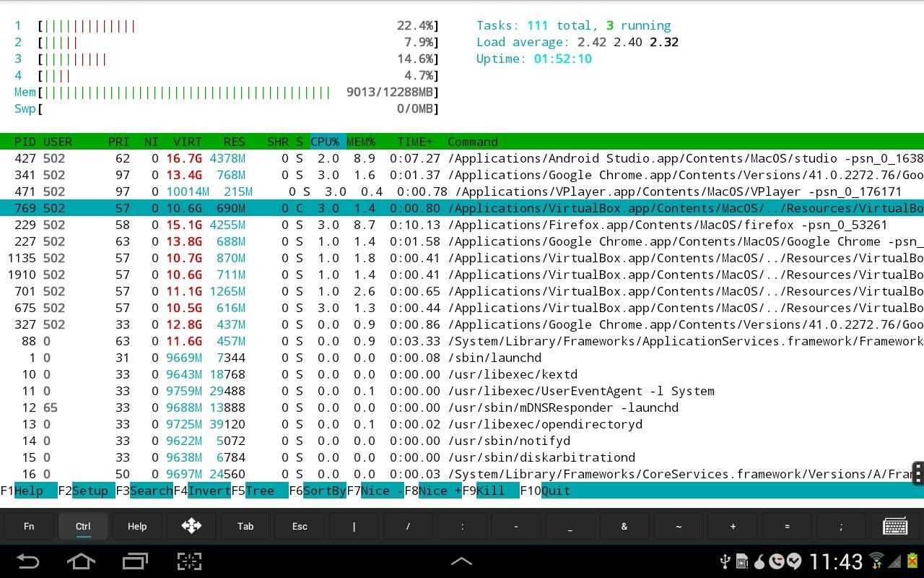
Task: Sort by the CPU% column header
Action: click(x=325, y=142)
